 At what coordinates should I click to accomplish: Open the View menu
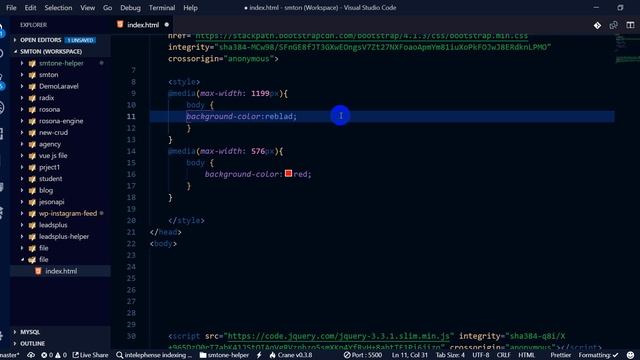(87, 8)
